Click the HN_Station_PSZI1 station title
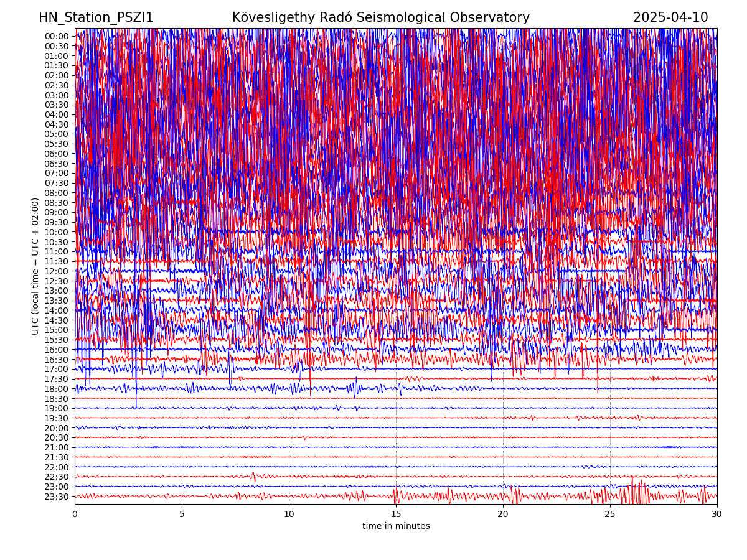Image resolution: width=747 pixels, height=560 pixels. point(96,17)
